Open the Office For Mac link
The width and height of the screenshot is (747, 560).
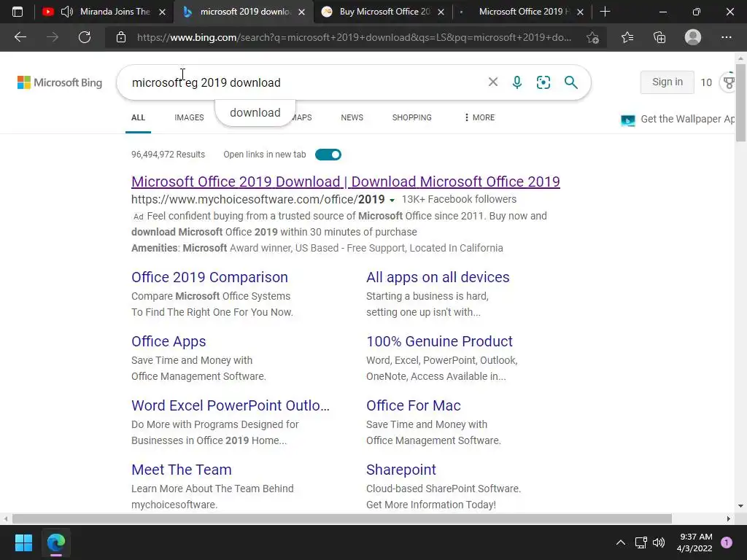pos(414,405)
